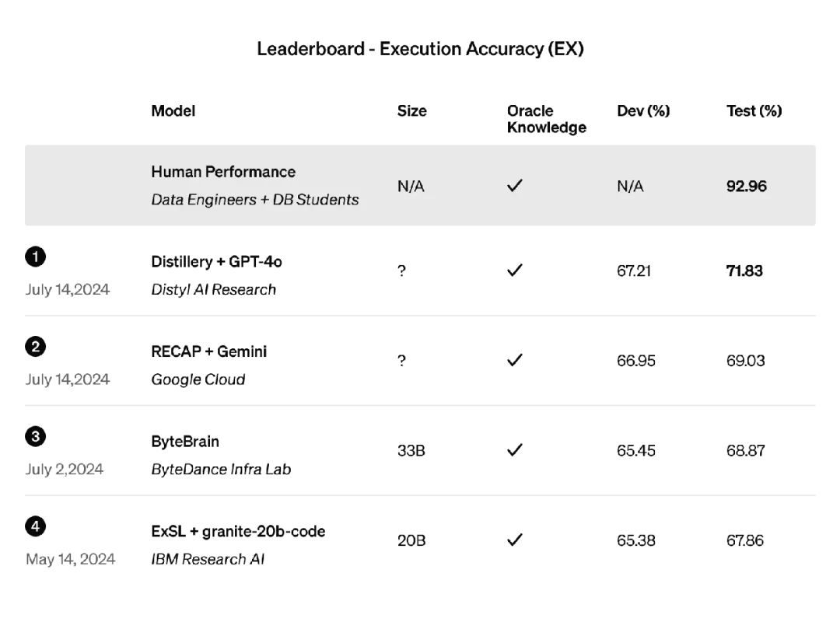This screenshot has width=840, height=622.
Task: Click the Leaderboard - Execution Accuracy (EX) title
Action: click(x=420, y=49)
